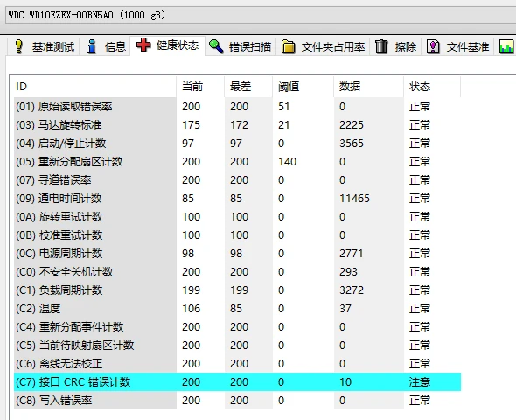Click the yellow folder usage icon
516x420 pixels.
tap(288, 46)
